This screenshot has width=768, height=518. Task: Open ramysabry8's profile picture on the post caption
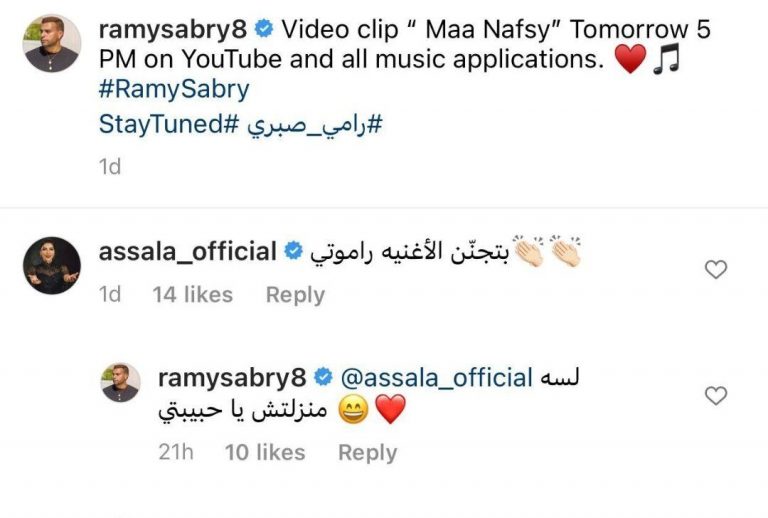click(52, 43)
